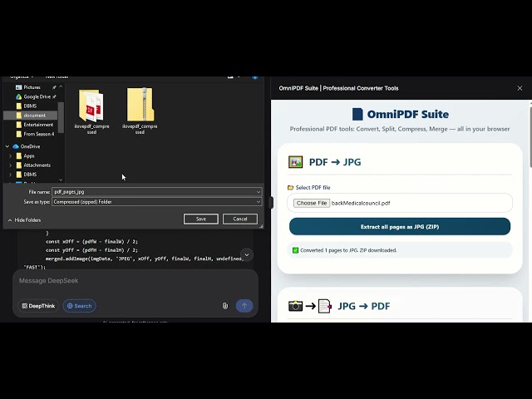Click the OmniPDF panel scrollbar
This screenshot has height=399, width=532.
click(530, 137)
